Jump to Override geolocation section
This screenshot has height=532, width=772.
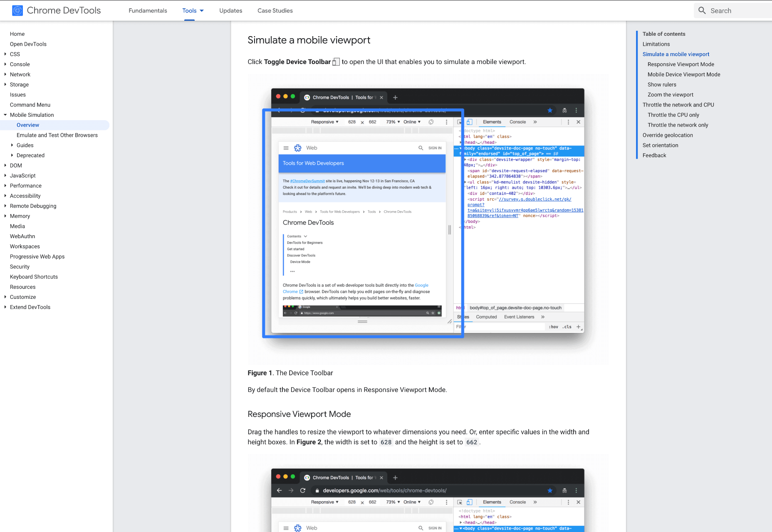[668, 135]
